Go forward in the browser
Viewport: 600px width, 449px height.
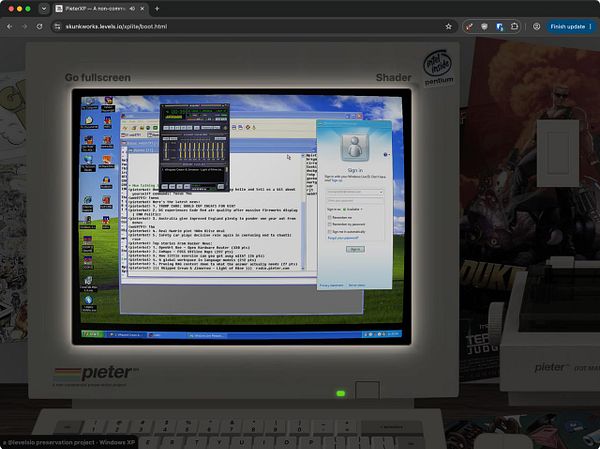(x=24, y=26)
